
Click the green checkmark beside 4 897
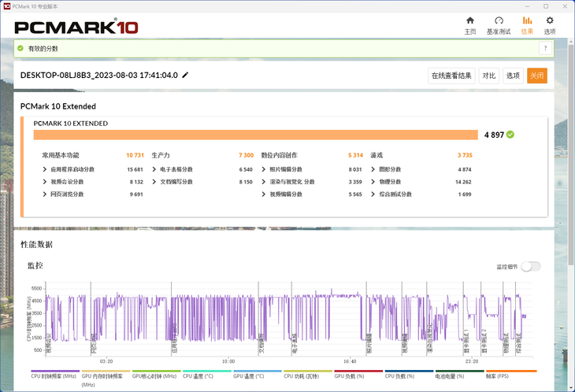510,135
